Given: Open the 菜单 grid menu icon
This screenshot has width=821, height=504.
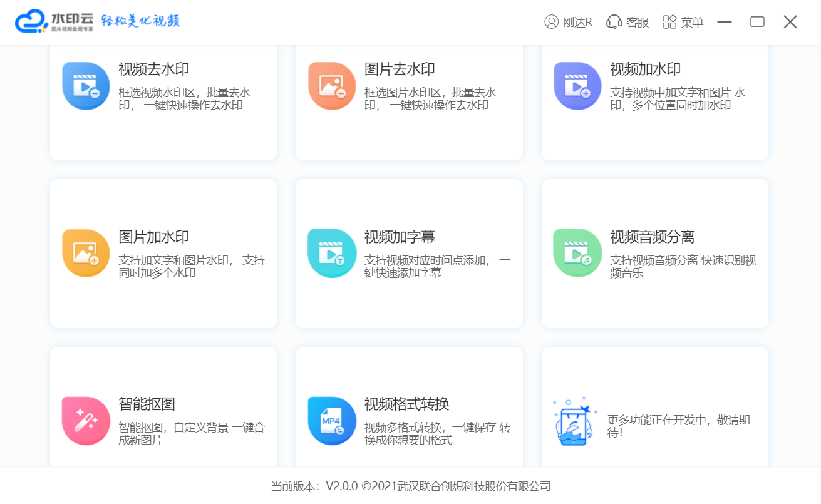Looking at the screenshot, I should 669,21.
